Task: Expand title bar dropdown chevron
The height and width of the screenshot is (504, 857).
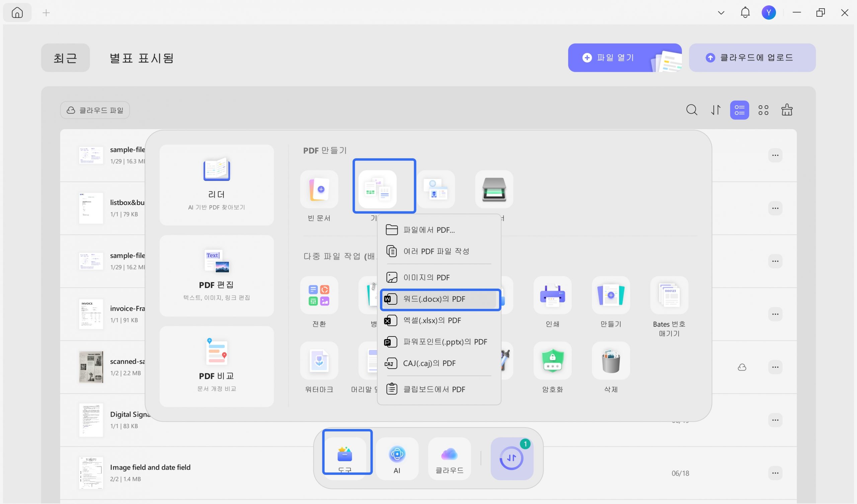Action: [721, 13]
